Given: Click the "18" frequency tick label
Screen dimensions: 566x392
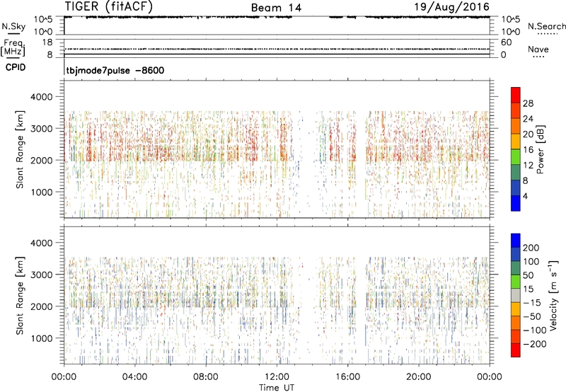Looking at the screenshot, I should 47,42.
